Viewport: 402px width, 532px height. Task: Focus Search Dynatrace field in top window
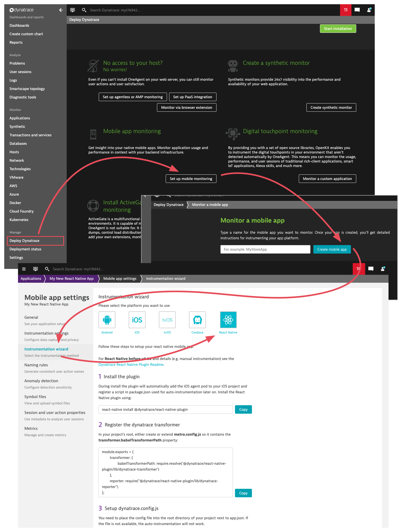click(x=115, y=10)
